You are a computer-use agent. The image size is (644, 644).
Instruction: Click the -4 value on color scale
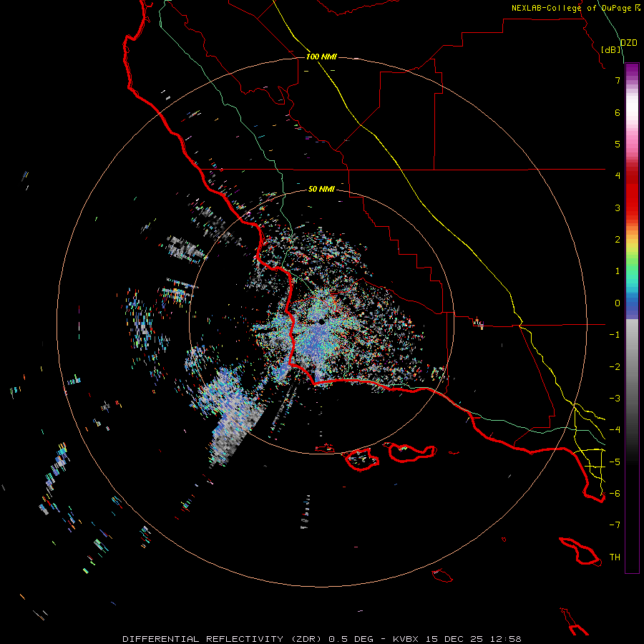point(615,429)
